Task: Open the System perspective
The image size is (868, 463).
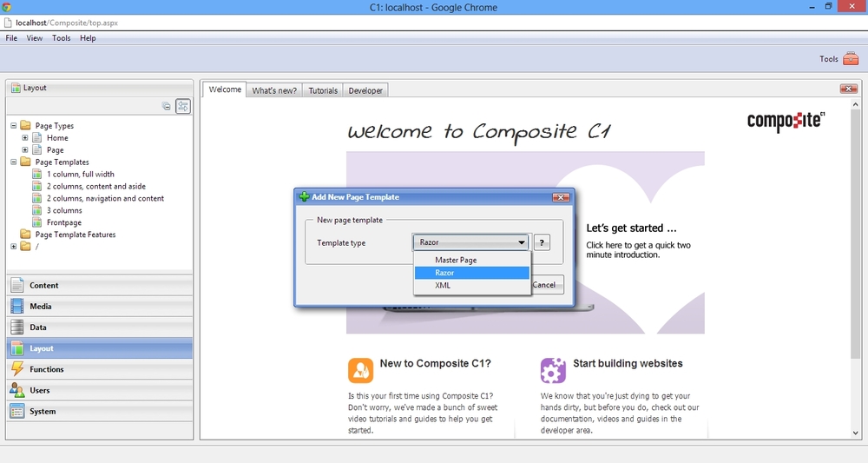Action: coord(43,412)
